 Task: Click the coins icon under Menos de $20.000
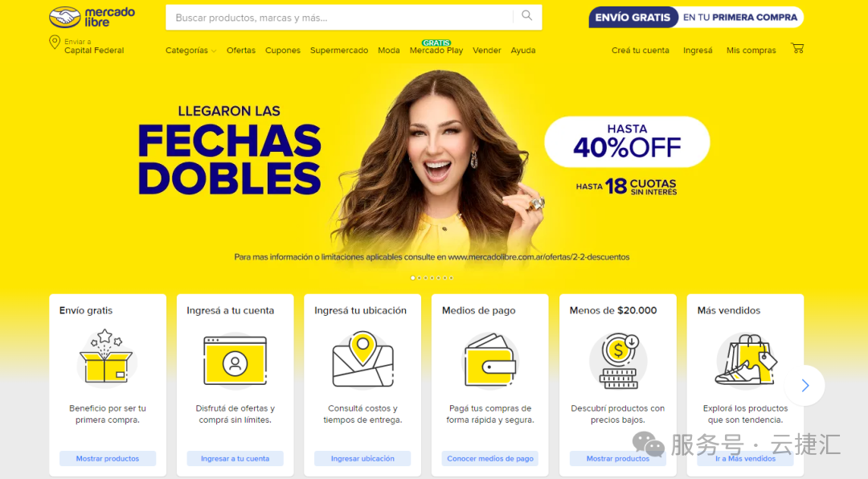pyautogui.click(x=618, y=361)
